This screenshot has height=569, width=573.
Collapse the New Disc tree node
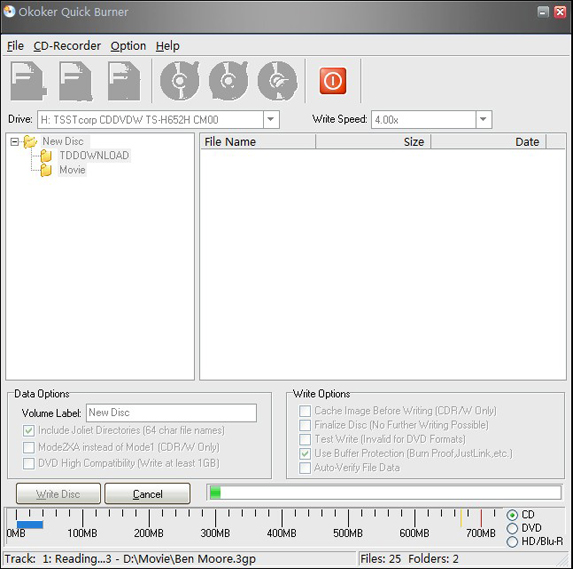point(14,141)
